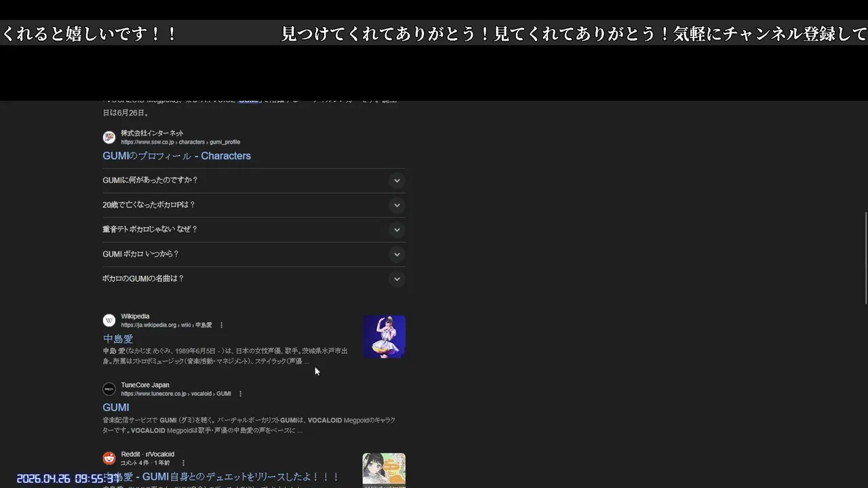Click question text GUMIに何があったのですか？
868x488 pixels.
pos(150,180)
